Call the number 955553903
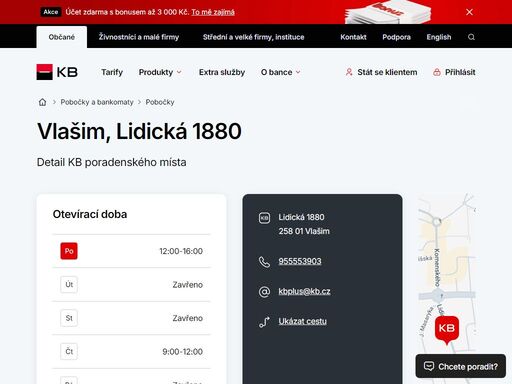The width and height of the screenshot is (512, 384). click(300, 261)
